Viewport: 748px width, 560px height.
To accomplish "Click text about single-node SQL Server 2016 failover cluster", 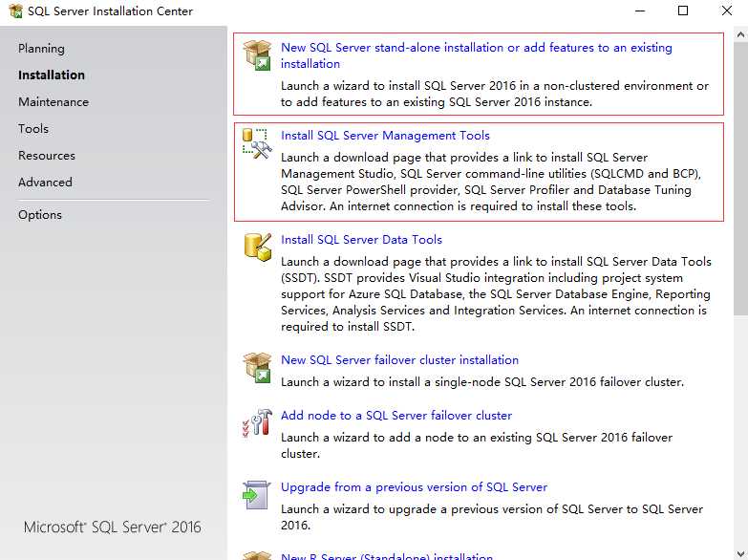I will (x=482, y=382).
